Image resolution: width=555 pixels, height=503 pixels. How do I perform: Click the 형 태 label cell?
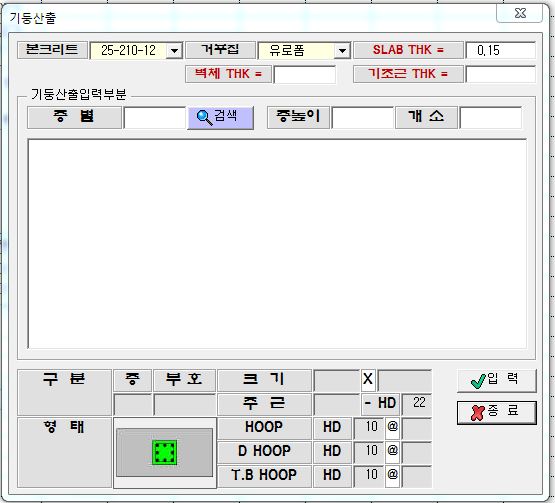pyautogui.click(x=64, y=452)
